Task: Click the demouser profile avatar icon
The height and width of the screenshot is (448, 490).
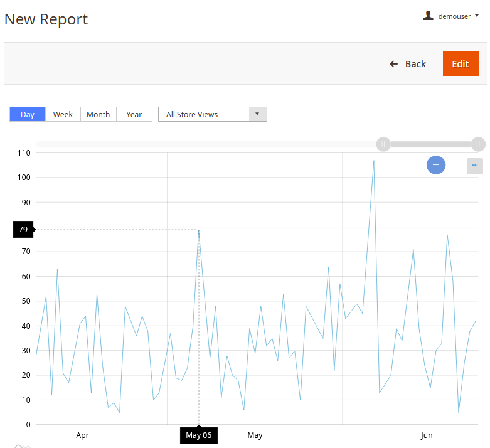Action: pyautogui.click(x=428, y=16)
